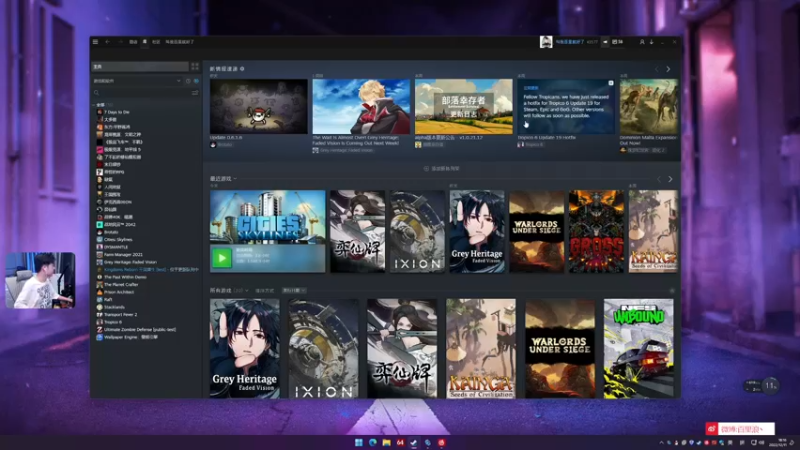Open the Steam hamburger menu icon
The height and width of the screenshot is (450, 800).
coord(95,42)
